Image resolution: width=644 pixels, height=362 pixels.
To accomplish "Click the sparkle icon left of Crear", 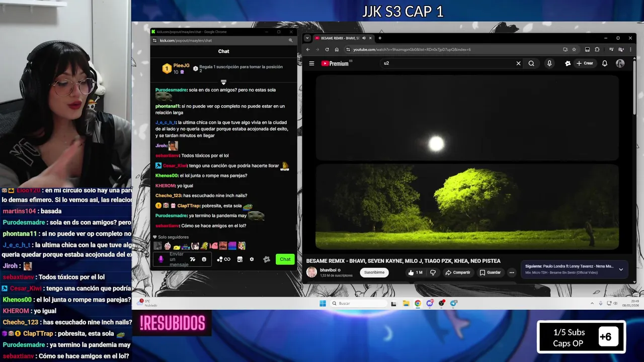I will point(568,63).
